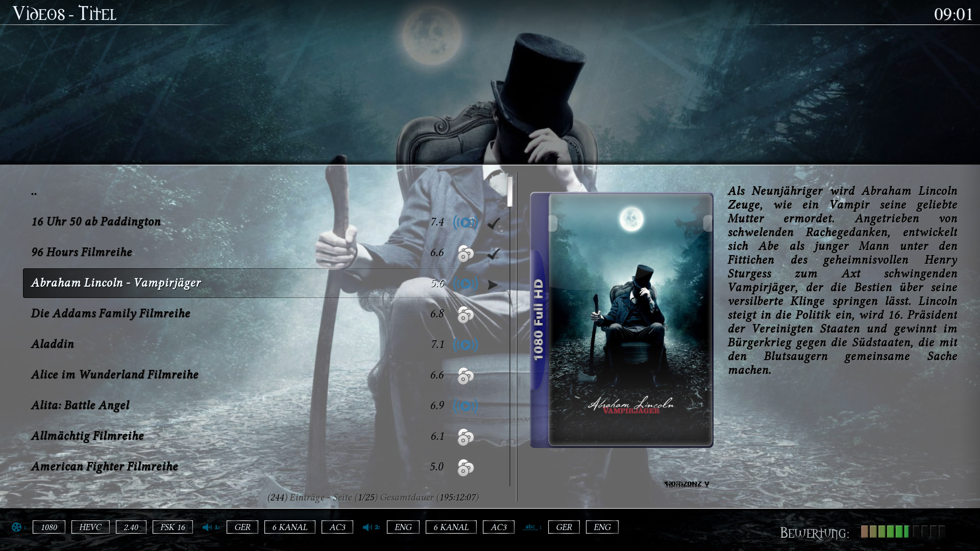This screenshot has height=551, width=980.
Task: Click the Bewertung rating bar
Action: click(903, 532)
